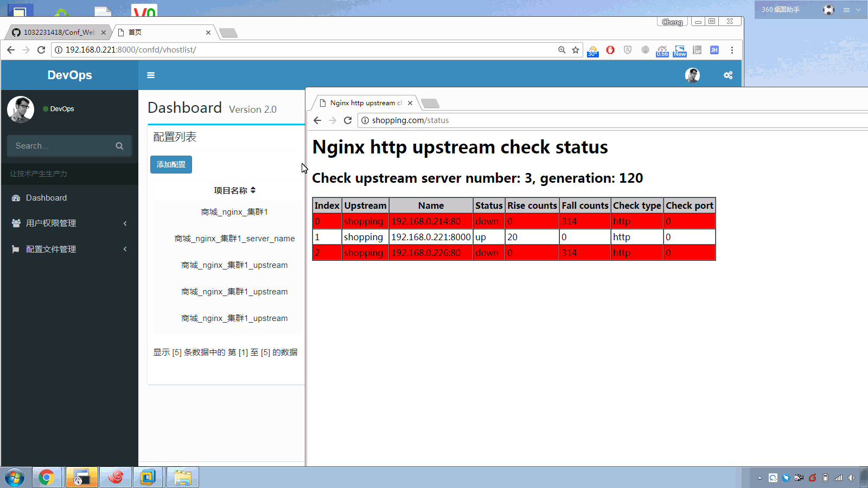Open a new tab in the Nginx window
Screen dimensions: 868x488
pyautogui.click(x=430, y=104)
